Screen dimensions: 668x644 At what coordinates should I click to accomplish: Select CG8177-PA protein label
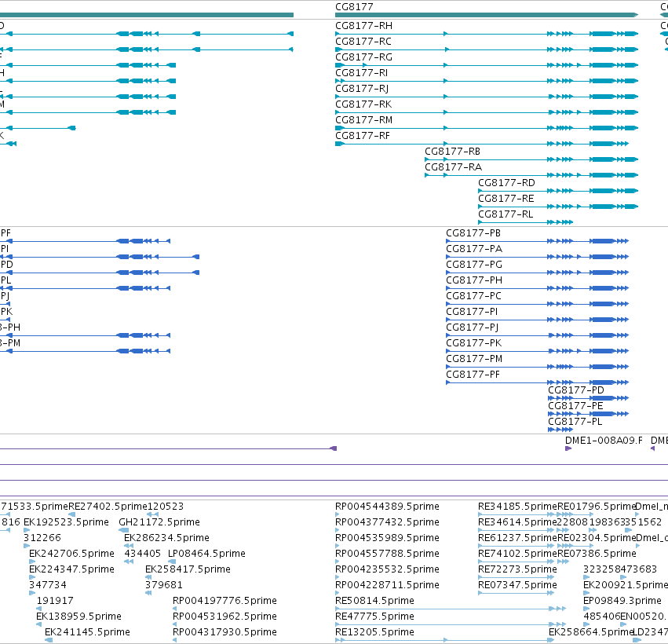click(x=474, y=249)
